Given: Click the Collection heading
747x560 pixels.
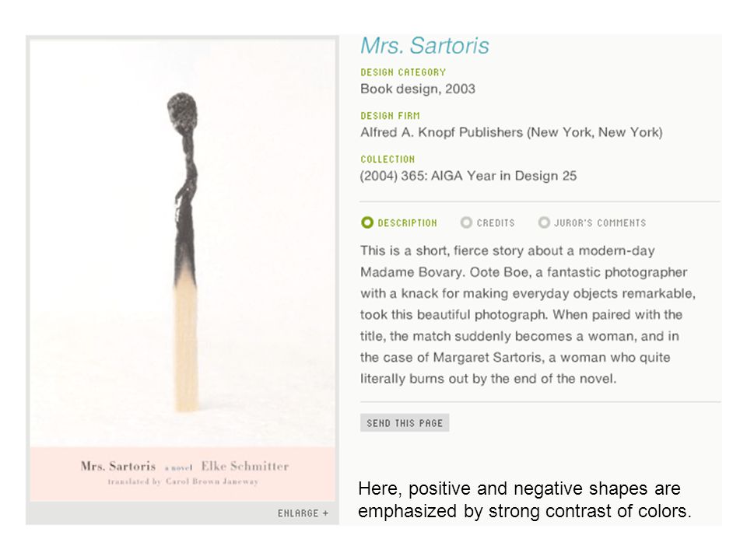Looking at the screenshot, I should click(388, 159).
